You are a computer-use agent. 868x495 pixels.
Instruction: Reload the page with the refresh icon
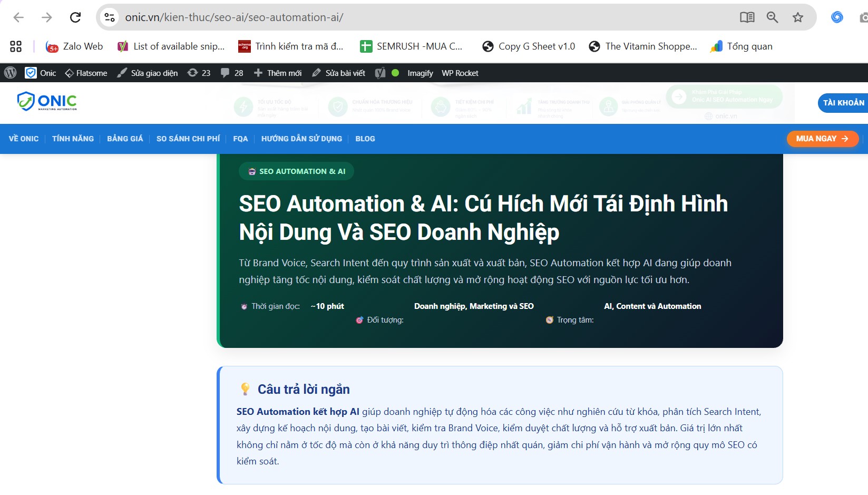click(75, 17)
